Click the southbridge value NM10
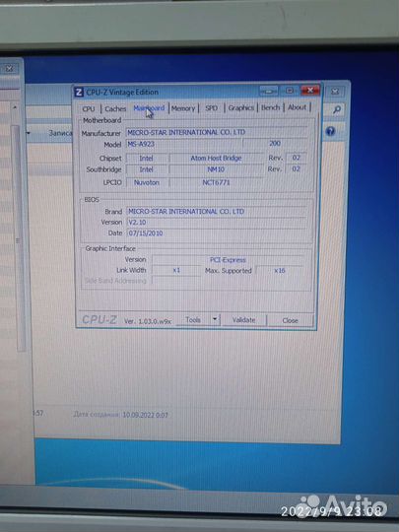 point(216,169)
